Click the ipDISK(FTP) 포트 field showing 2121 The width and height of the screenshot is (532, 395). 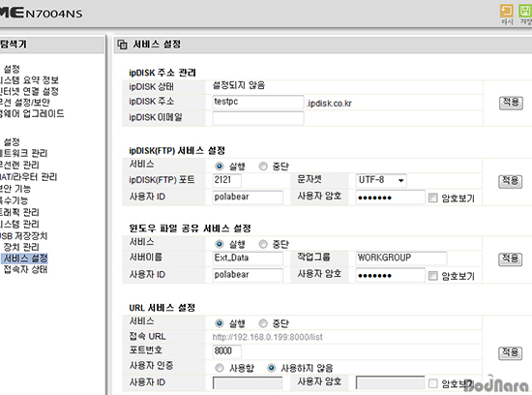click(227, 180)
